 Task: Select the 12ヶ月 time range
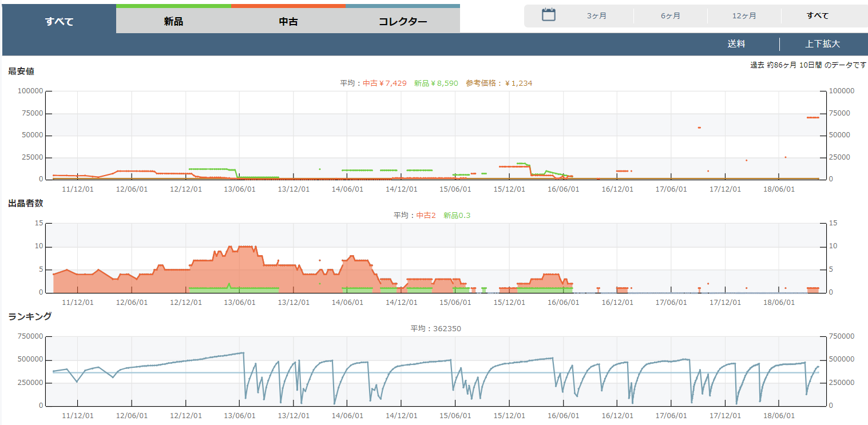pyautogui.click(x=744, y=16)
